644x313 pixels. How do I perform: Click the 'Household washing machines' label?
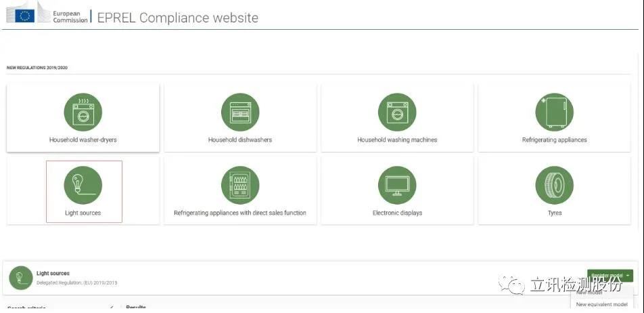click(397, 140)
